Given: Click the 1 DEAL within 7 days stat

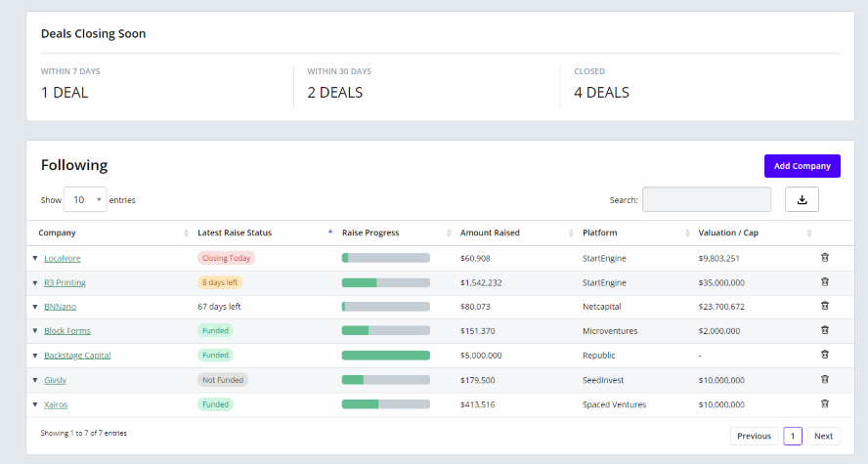Looking at the screenshot, I should click(x=65, y=93).
